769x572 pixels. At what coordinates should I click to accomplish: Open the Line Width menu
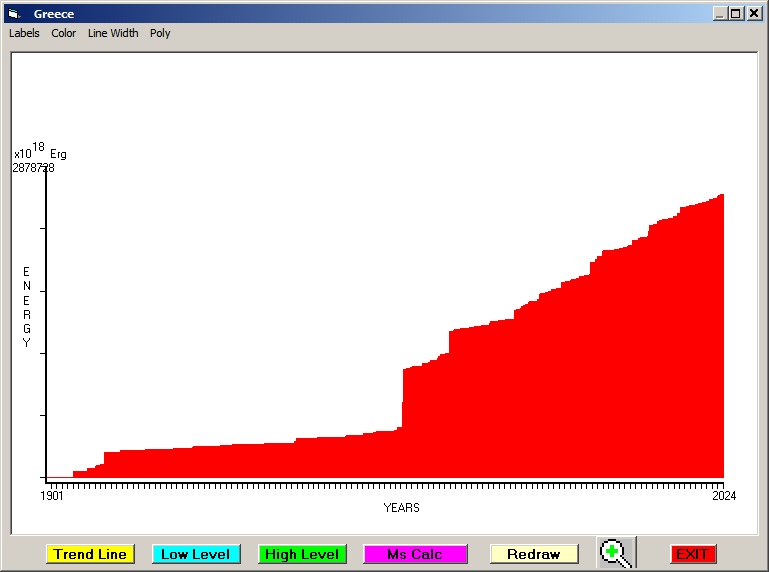pos(113,33)
